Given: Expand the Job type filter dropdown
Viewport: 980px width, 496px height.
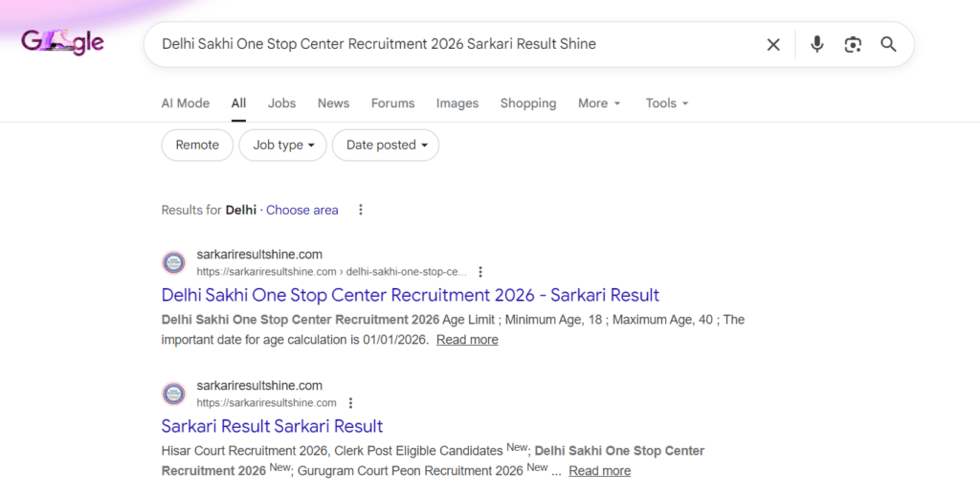Looking at the screenshot, I should click(x=283, y=146).
